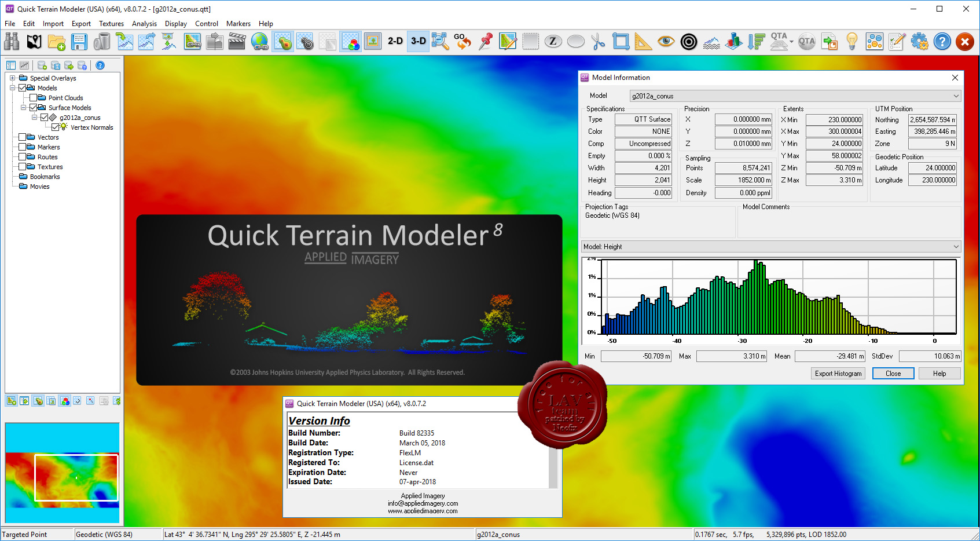Toggle the Vertex Normals checkbox
The width and height of the screenshot is (980, 541).
click(x=55, y=127)
